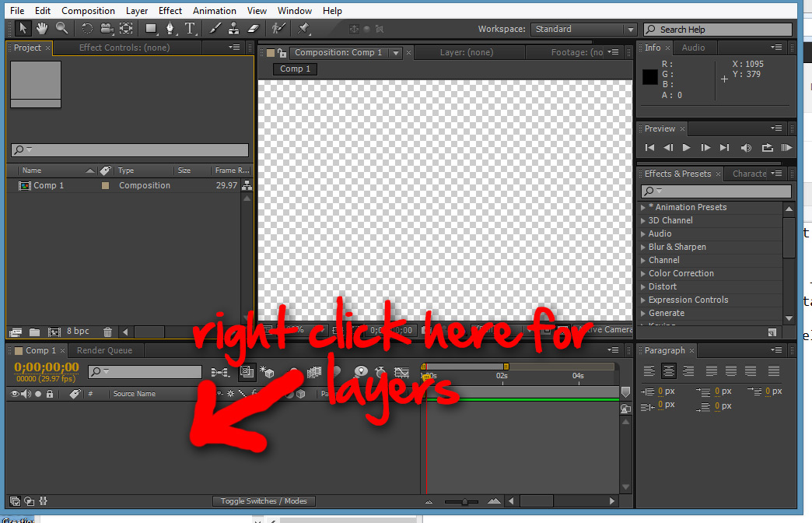Expand Animation Presets category
This screenshot has height=523, width=812.
[x=643, y=207]
